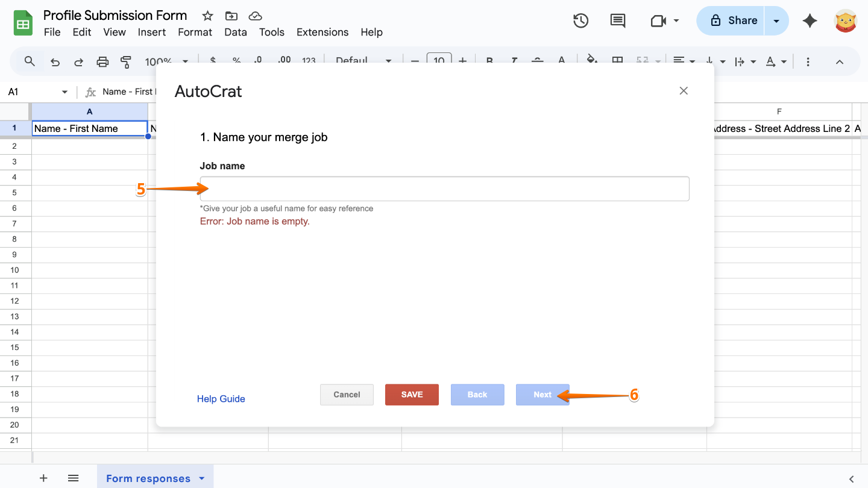Collapse the formatting toolbar with the chevron
Viewport: 868px width, 488px height.
point(840,61)
